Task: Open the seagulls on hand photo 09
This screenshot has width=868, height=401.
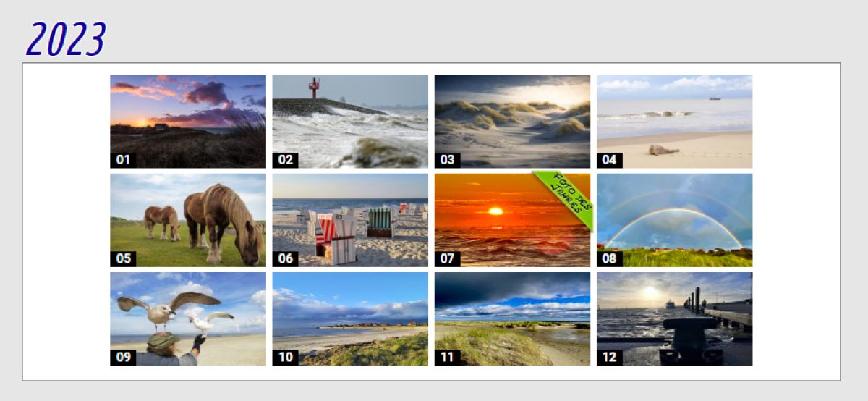Action: 188,318
